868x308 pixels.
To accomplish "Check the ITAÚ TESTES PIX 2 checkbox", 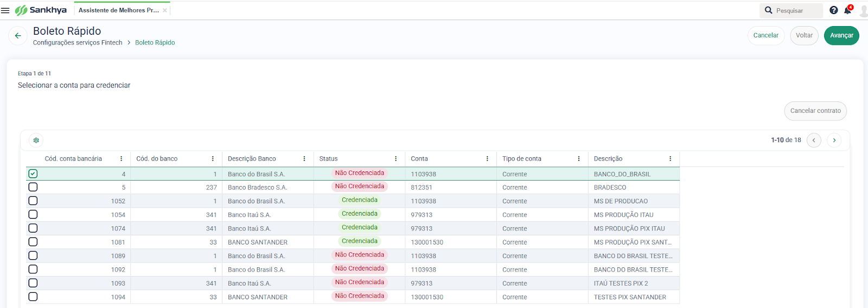I will tap(33, 283).
